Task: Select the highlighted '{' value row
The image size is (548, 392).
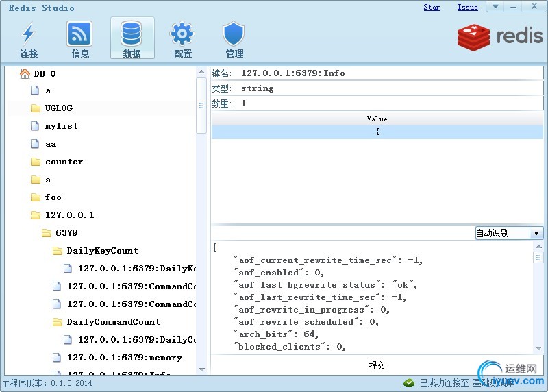Action: (377, 132)
